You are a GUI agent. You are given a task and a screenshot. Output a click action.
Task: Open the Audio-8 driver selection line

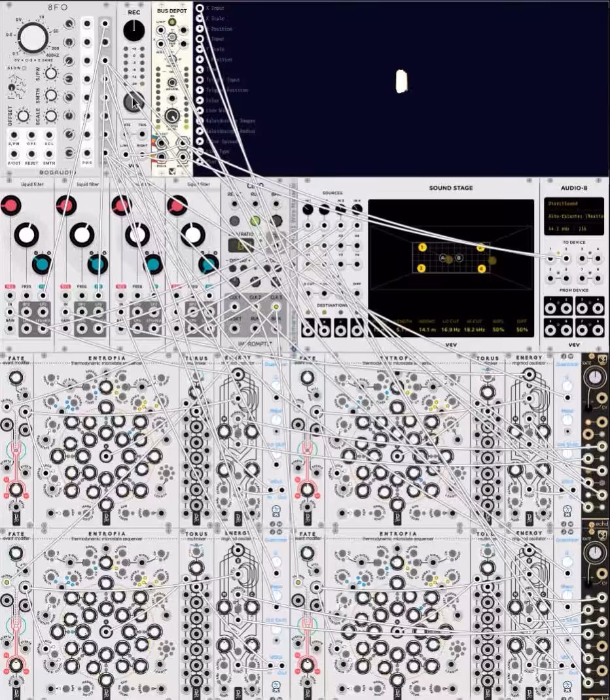[x=574, y=203]
